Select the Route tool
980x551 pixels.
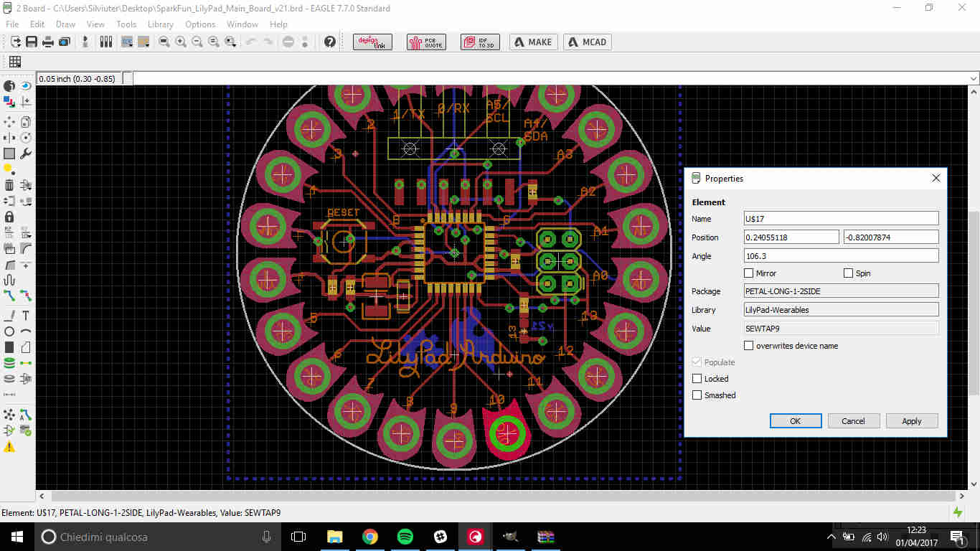[x=9, y=295]
